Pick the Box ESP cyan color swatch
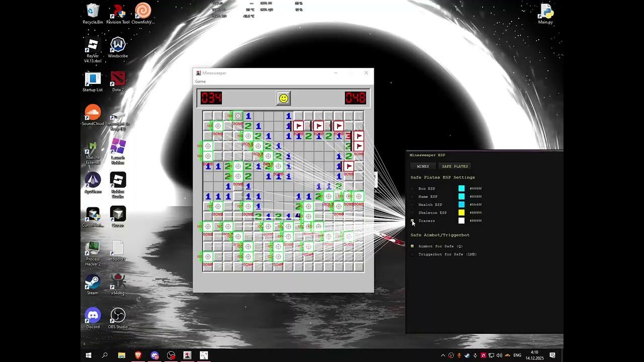644x362 pixels. pyautogui.click(x=461, y=189)
